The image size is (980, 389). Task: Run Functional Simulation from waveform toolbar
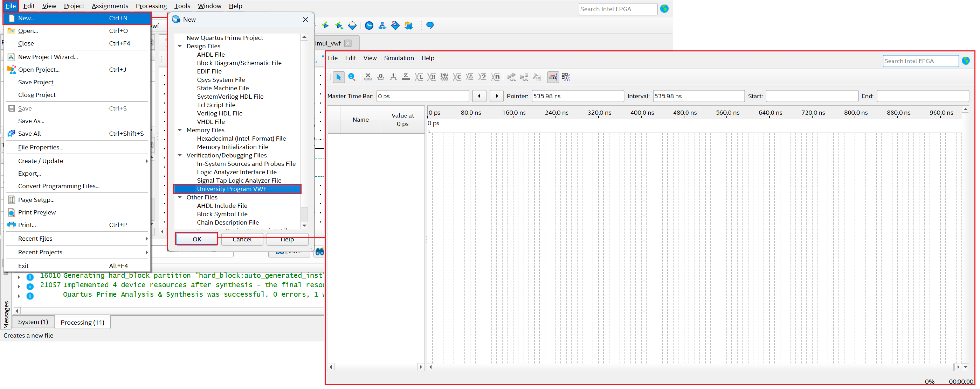[511, 77]
